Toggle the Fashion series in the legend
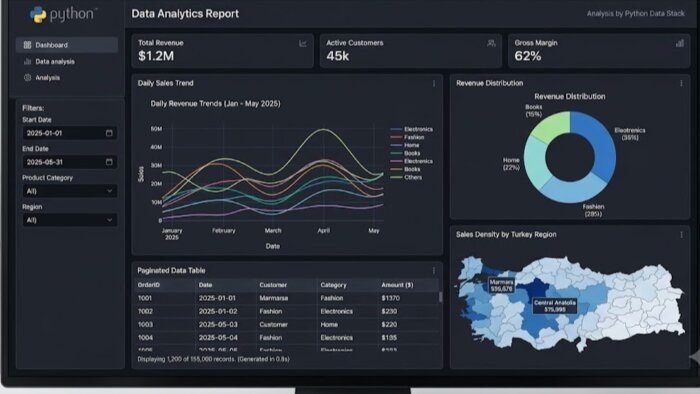Viewport: 700px width, 394px height. click(x=407, y=137)
